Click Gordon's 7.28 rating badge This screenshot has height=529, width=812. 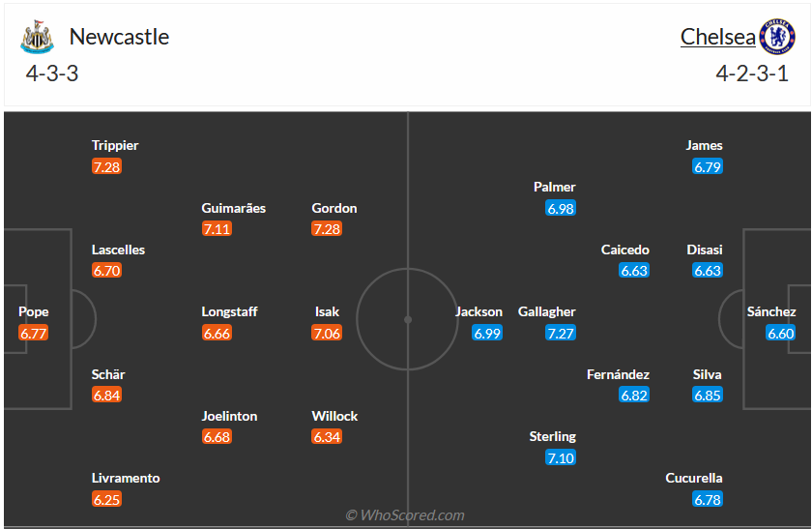(327, 229)
